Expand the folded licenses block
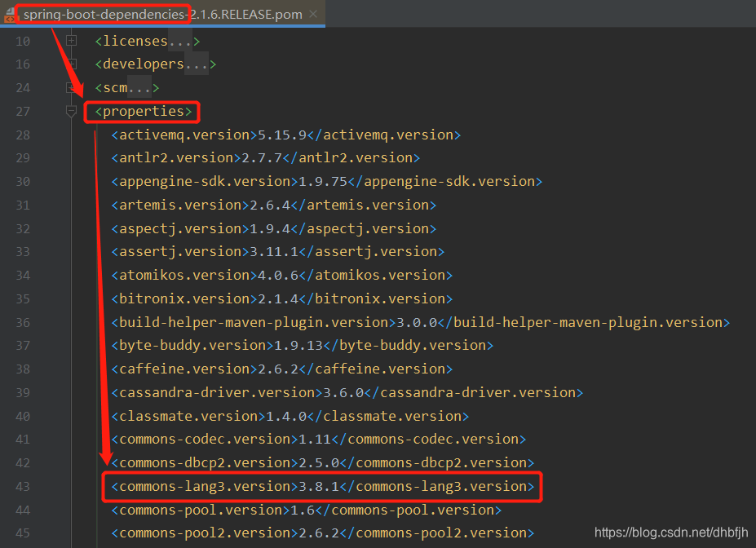The image size is (756, 548). pos(71,41)
